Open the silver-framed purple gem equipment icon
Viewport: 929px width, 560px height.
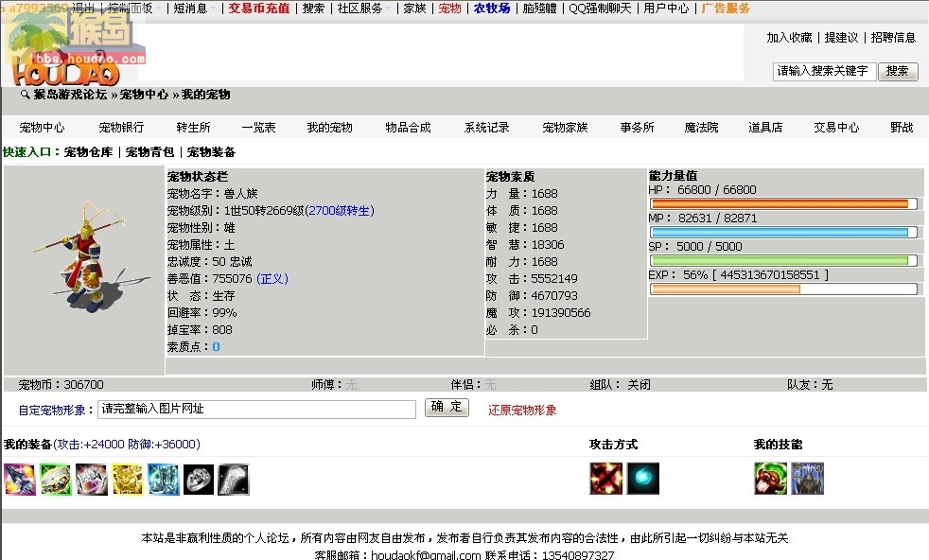click(91, 480)
